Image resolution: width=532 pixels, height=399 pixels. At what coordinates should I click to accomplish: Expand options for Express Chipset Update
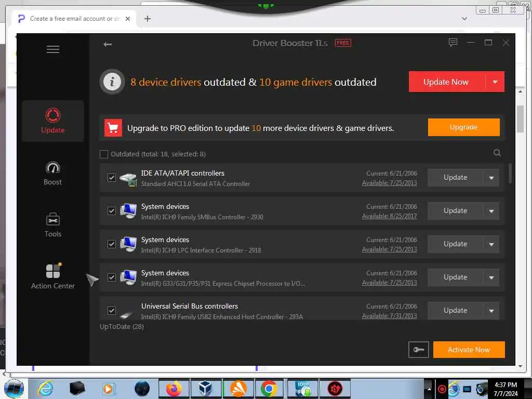tap(491, 277)
